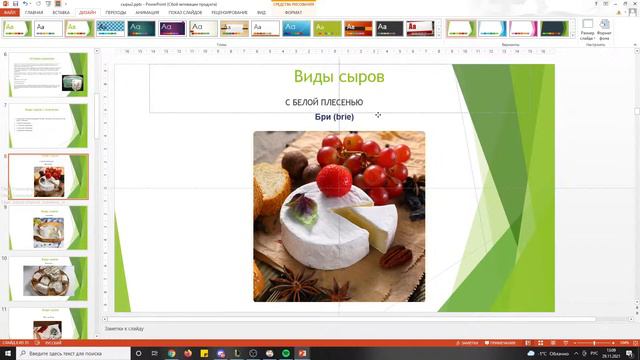
Task: Apply the dark gray theme
Action: click(x=389, y=29)
